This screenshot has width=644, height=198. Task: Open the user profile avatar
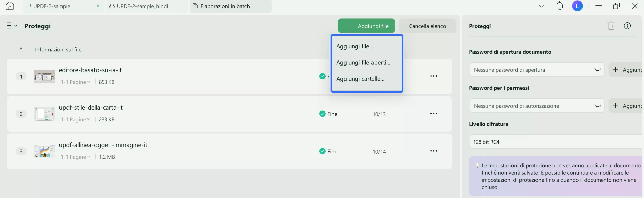(577, 6)
